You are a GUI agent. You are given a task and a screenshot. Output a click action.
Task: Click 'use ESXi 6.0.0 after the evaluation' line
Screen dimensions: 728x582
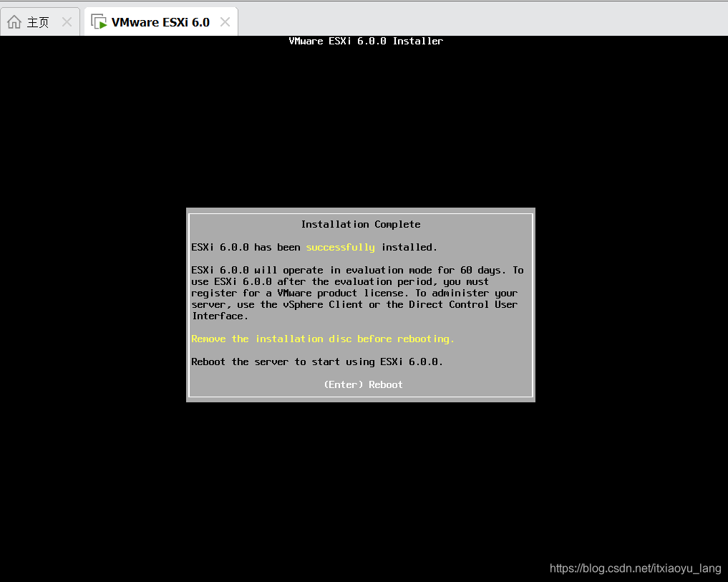click(x=340, y=282)
